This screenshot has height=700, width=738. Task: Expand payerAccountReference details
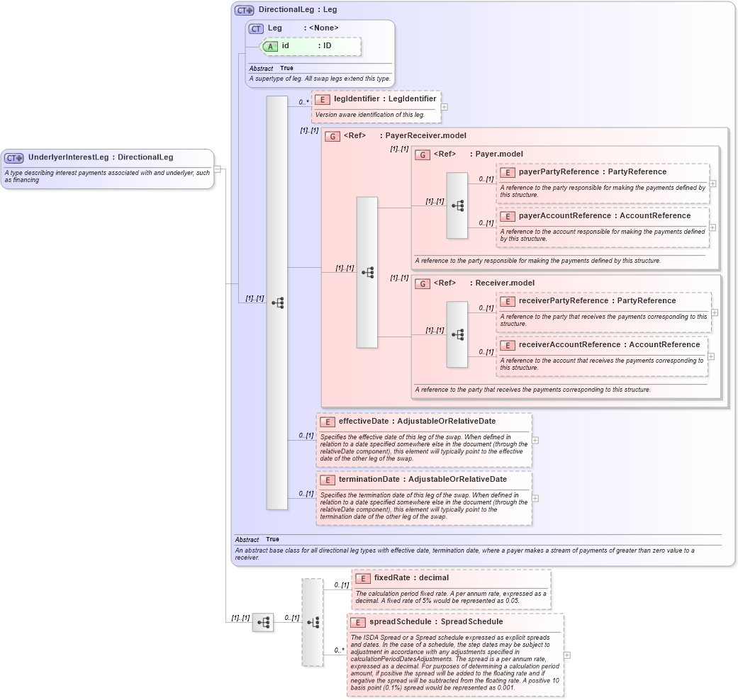pos(711,228)
